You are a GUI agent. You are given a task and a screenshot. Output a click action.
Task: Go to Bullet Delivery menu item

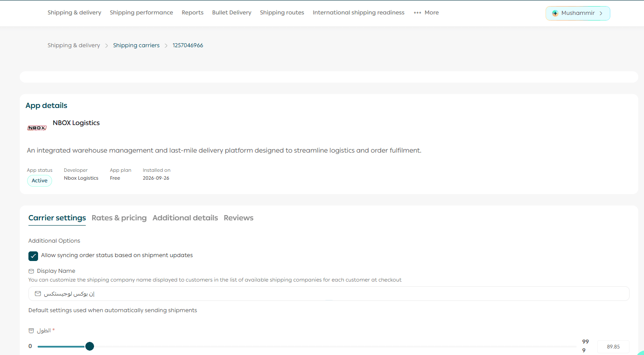pos(232,13)
